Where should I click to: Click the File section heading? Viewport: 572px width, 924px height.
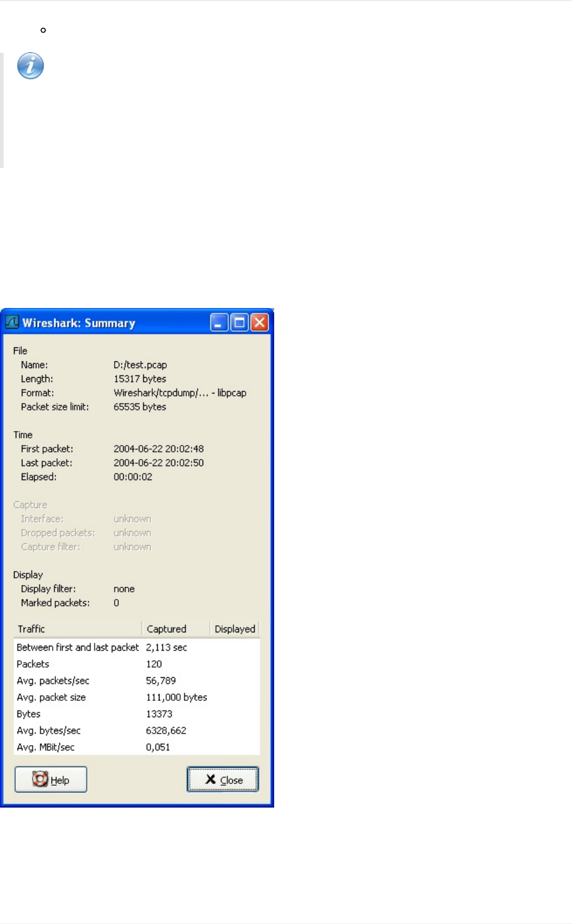coord(20,350)
